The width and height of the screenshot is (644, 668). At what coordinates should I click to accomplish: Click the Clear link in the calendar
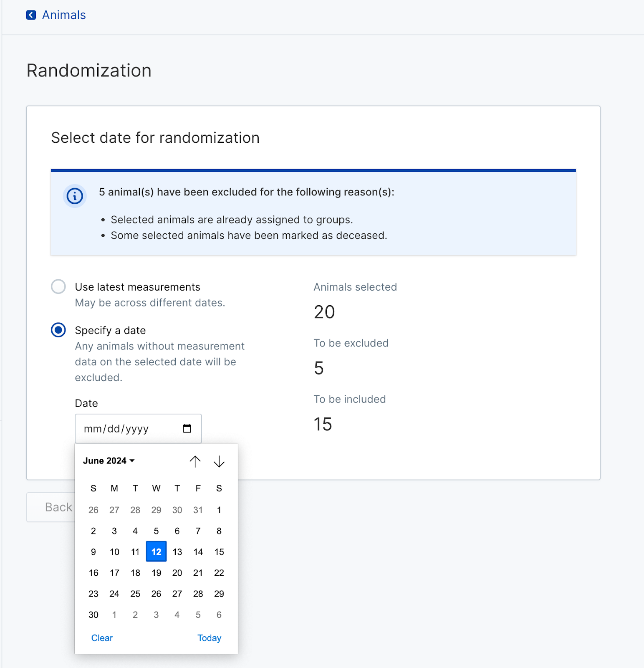(x=102, y=638)
